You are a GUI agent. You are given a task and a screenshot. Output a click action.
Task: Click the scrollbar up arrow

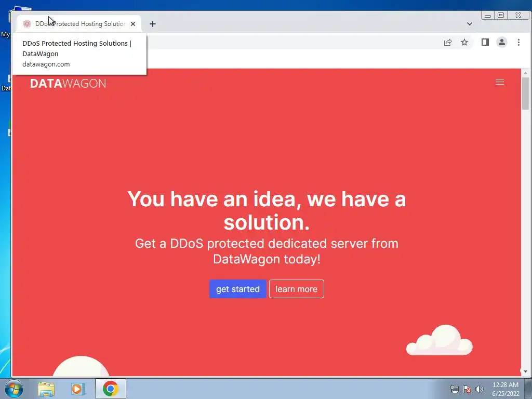525,73
